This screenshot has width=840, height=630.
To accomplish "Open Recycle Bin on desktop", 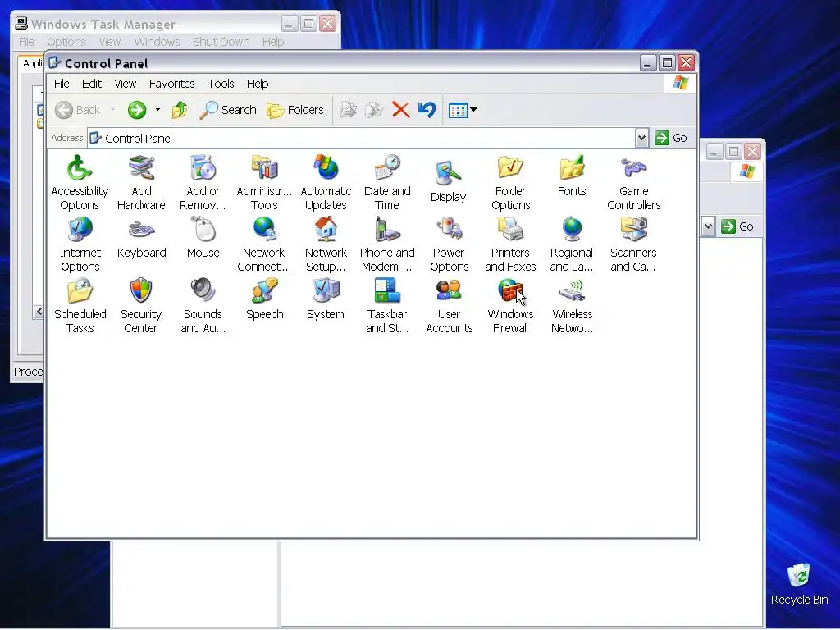I will click(799, 584).
